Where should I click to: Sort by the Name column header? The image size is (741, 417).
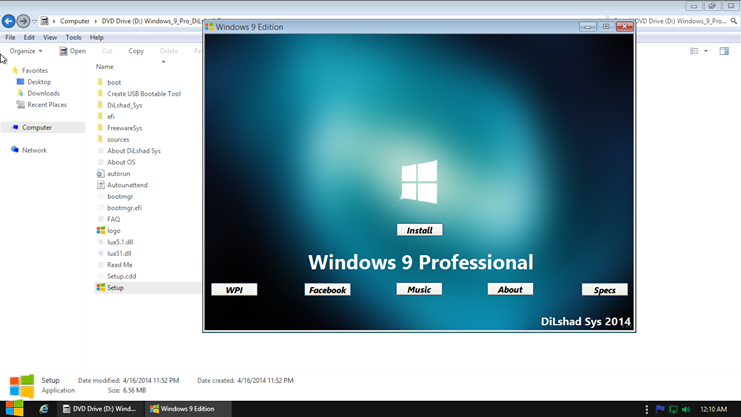pyautogui.click(x=104, y=67)
